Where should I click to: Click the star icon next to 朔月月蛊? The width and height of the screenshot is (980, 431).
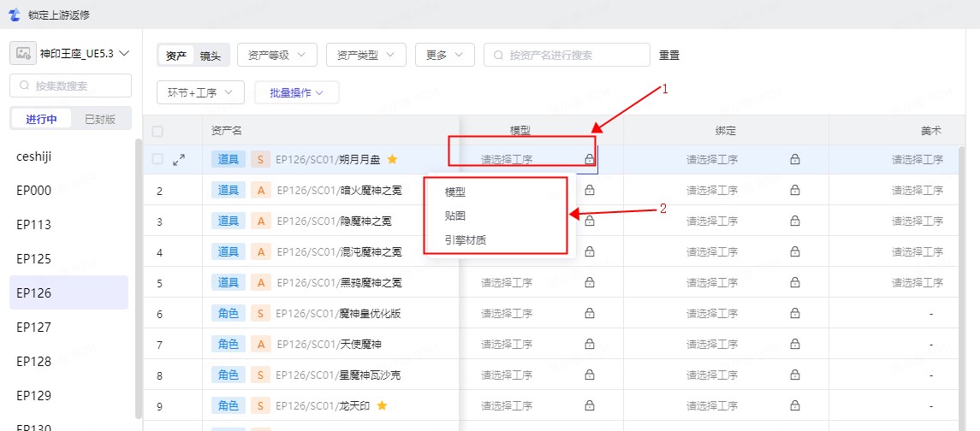392,159
